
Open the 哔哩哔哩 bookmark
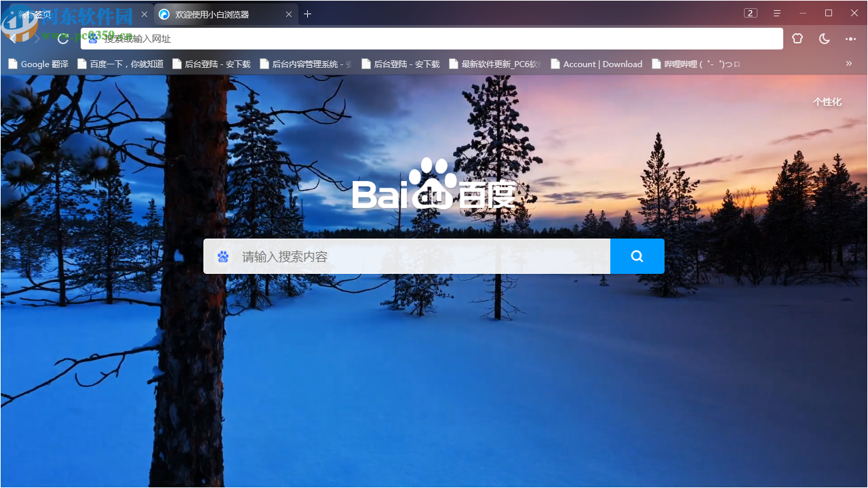696,64
